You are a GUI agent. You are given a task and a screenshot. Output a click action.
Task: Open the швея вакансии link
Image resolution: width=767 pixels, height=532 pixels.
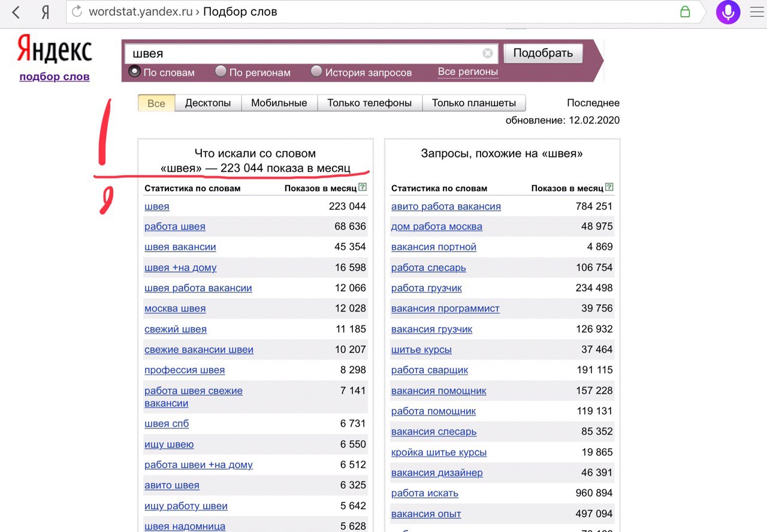(180, 247)
